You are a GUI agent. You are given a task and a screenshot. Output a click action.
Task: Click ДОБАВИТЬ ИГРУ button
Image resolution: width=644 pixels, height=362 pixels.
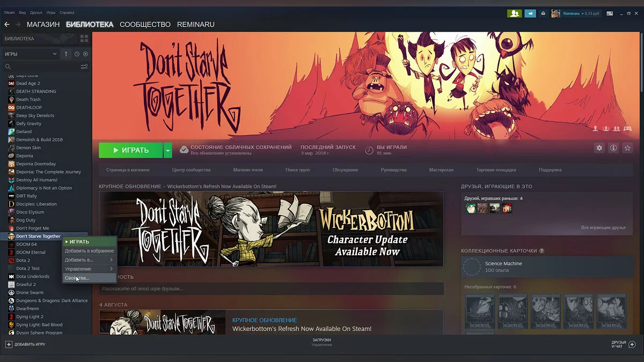click(25, 344)
